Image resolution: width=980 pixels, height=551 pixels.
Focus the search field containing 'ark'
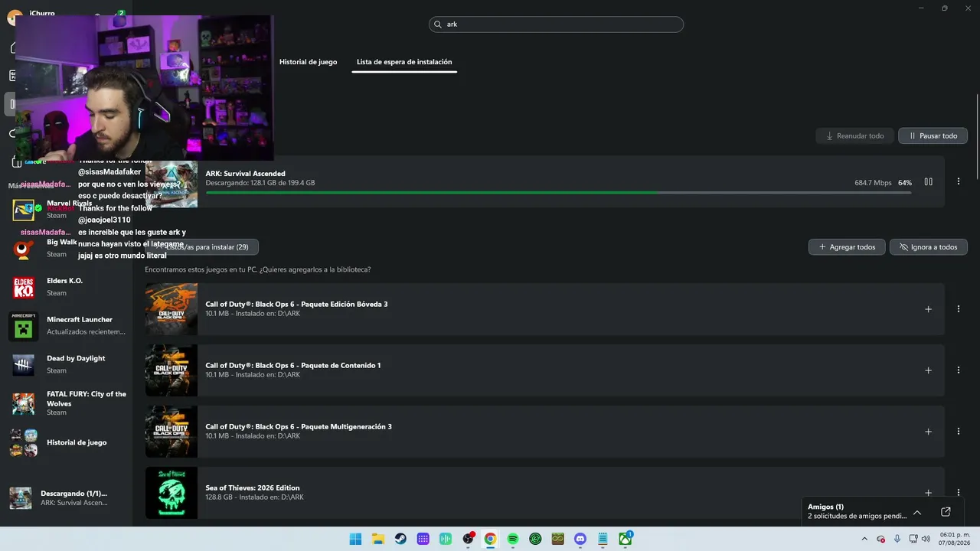coord(556,24)
